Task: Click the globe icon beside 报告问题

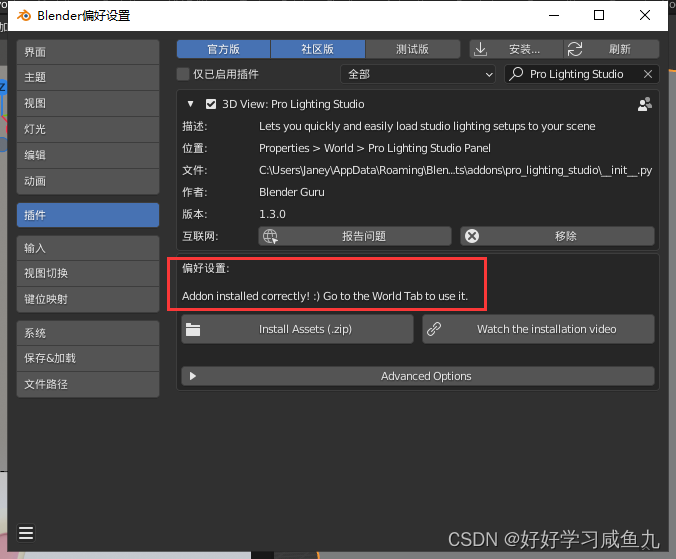Action: click(x=270, y=236)
